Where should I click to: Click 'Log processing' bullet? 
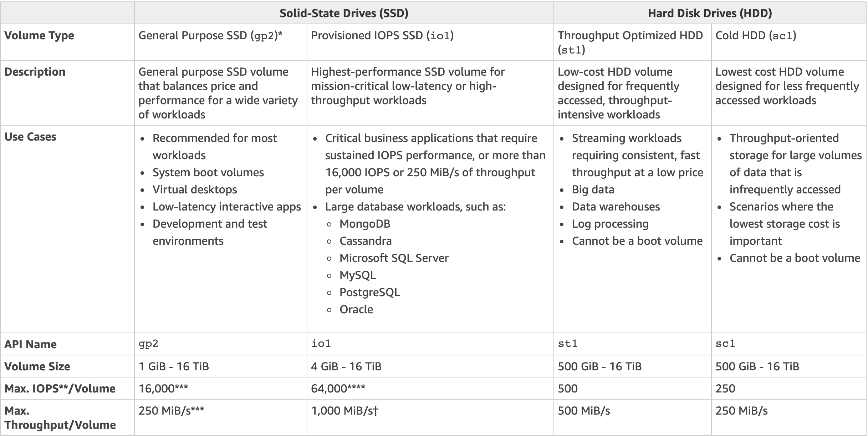coord(610,224)
